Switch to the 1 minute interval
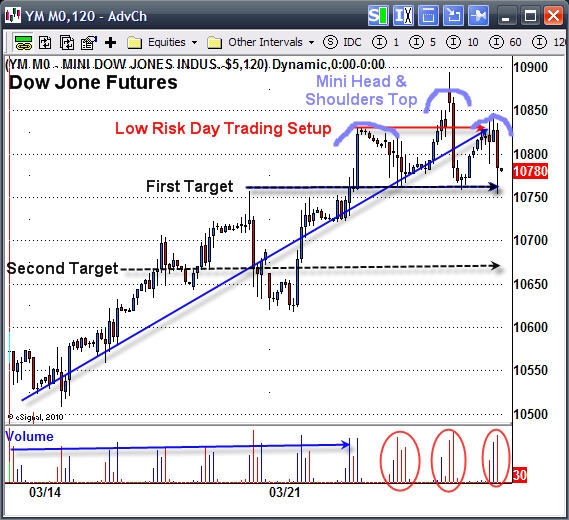Image resolution: width=569 pixels, height=520 pixels. tap(386, 42)
